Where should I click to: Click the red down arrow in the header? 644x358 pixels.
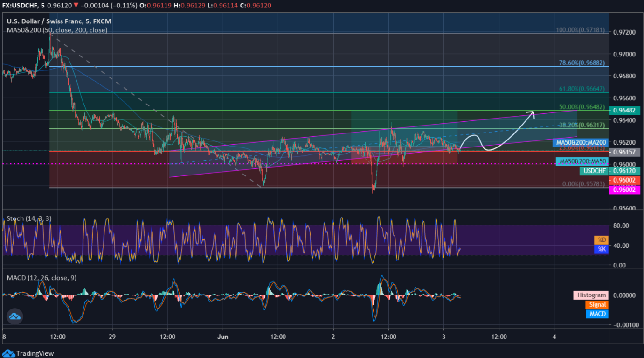tap(76, 5)
